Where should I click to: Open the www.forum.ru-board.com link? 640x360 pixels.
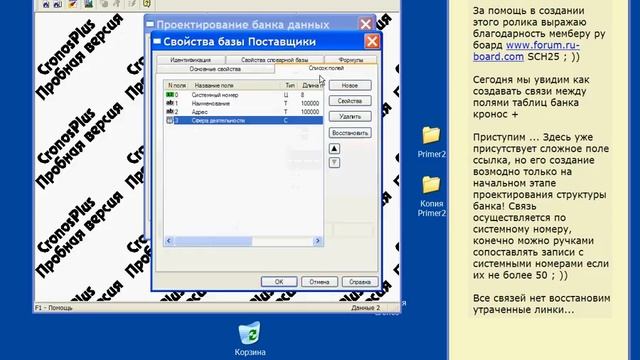(526, 51)
